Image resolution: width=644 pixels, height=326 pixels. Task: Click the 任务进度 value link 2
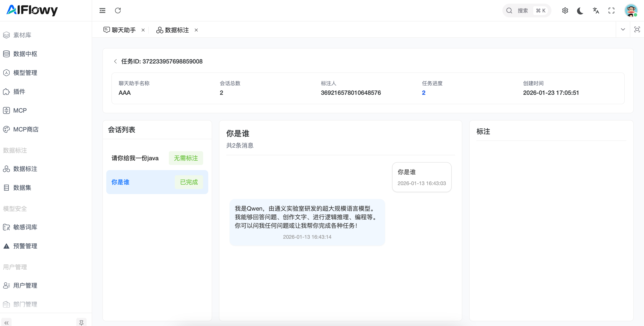(424, 93)
